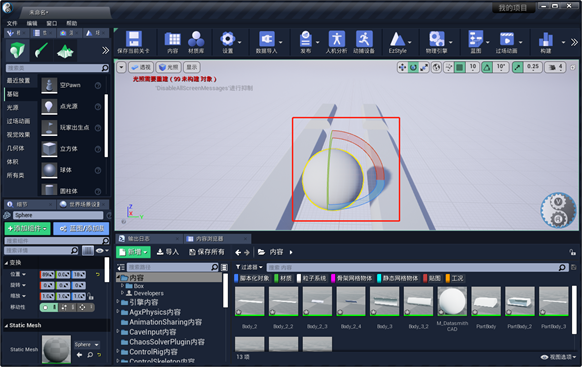582x367 pixels.
Task: Select the M_Datasmith CAD thumbnail
Action: coord(452,301)
